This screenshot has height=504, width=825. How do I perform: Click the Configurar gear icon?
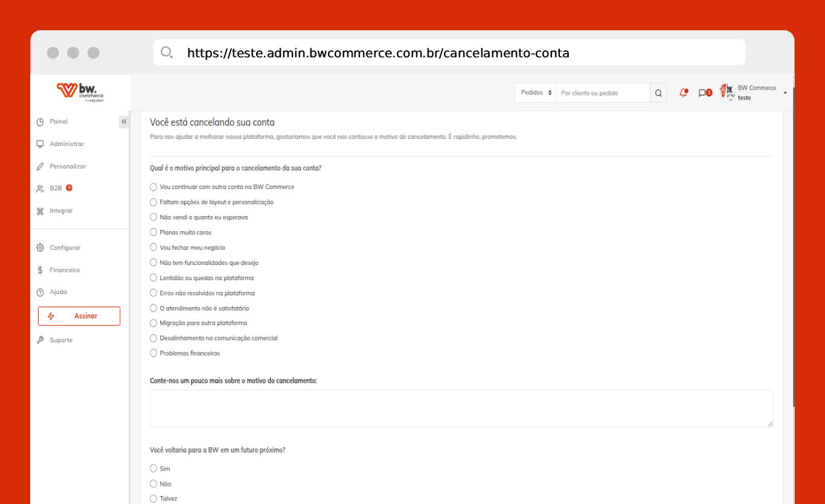click(40, 248)
